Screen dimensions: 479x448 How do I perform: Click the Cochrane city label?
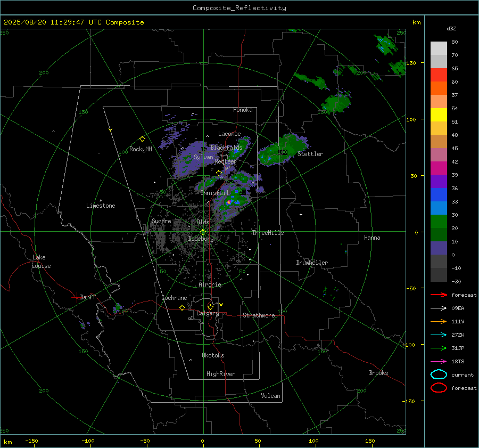[x=174, y=298]
